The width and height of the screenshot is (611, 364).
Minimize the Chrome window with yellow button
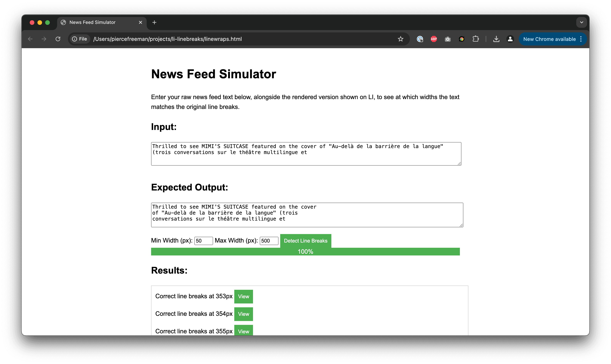point(40,23)
